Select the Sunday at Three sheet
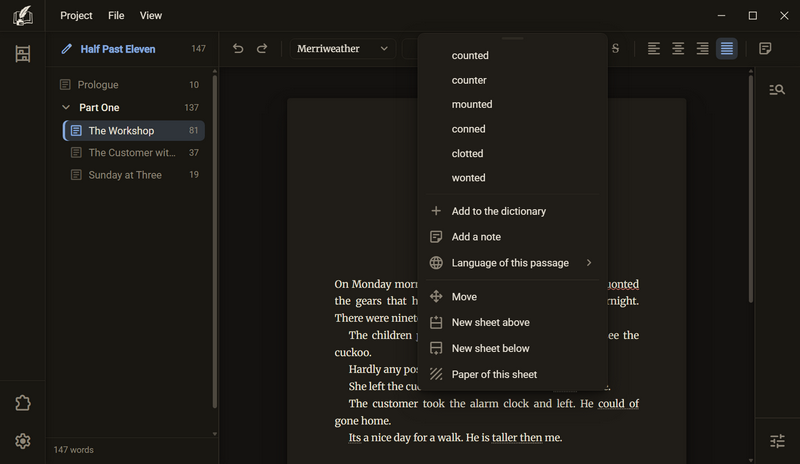 [x=134, y=175]
